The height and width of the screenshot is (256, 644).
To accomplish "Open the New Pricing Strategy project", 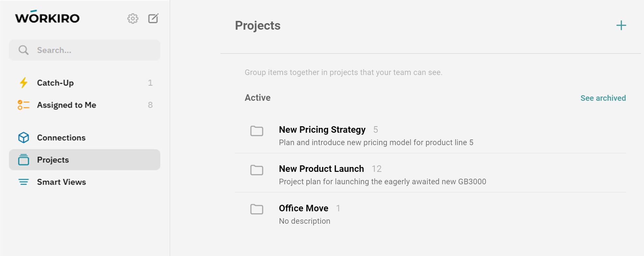I will [x=322, y=130].
